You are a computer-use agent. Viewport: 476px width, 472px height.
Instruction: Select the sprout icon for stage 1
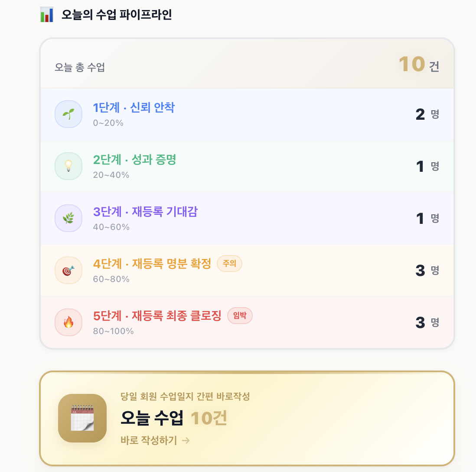68,114
